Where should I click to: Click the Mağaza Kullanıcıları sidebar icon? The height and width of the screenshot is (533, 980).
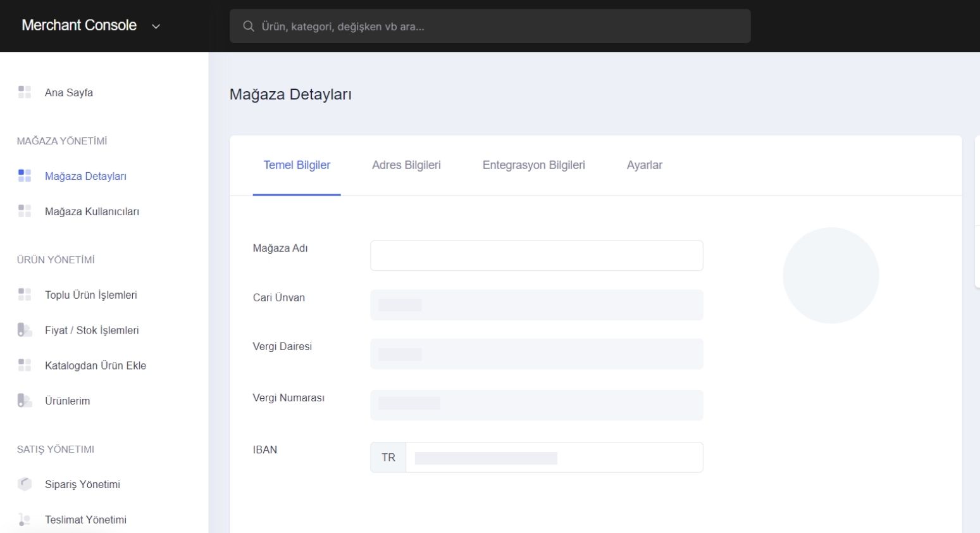click(x=25, y=211)
